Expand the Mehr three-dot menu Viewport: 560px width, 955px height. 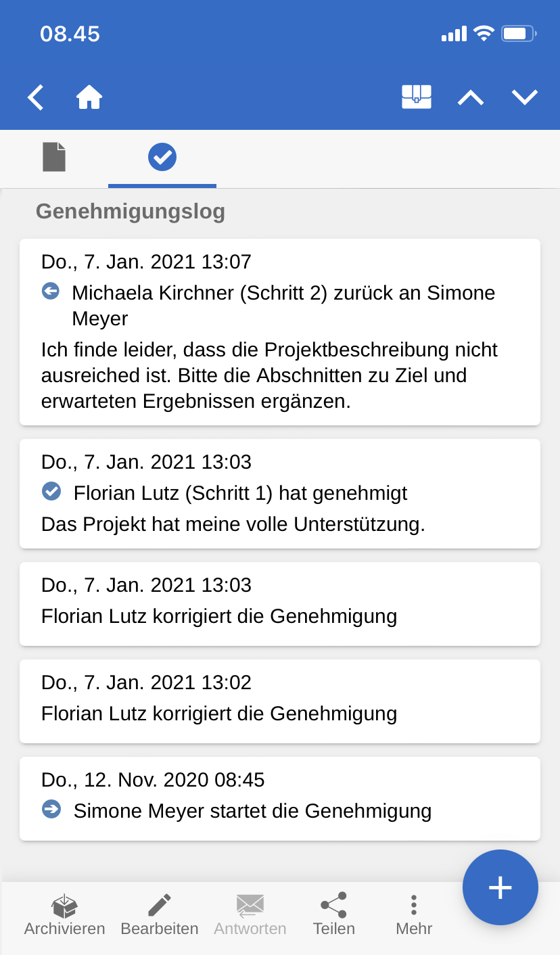414,906
